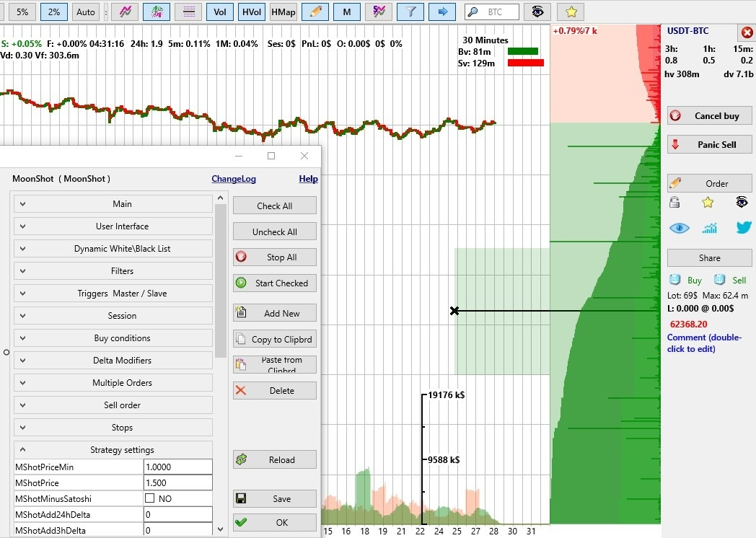756x538 pixels.
Task: Click the ice cube icon beside Buy
Action: (675, 280)
